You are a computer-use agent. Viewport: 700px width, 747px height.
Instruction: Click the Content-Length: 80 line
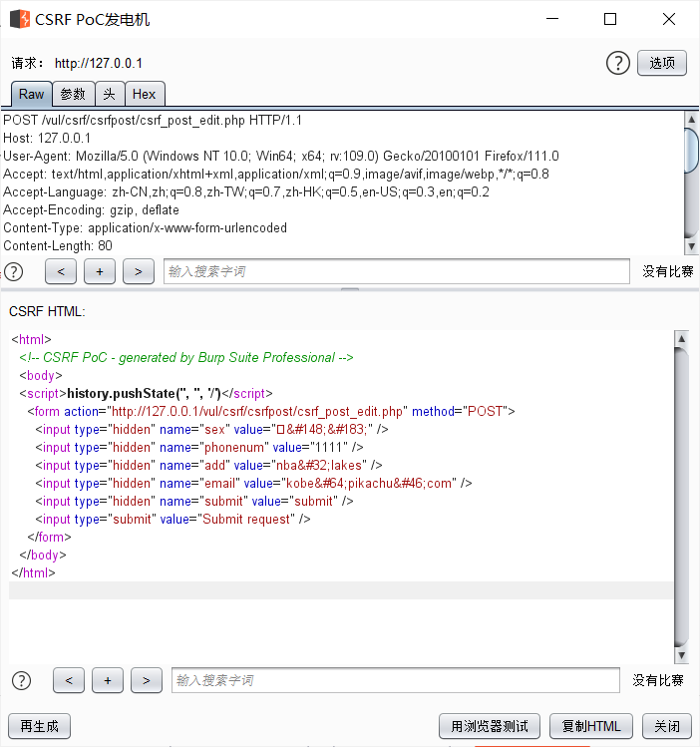point(58,245)
